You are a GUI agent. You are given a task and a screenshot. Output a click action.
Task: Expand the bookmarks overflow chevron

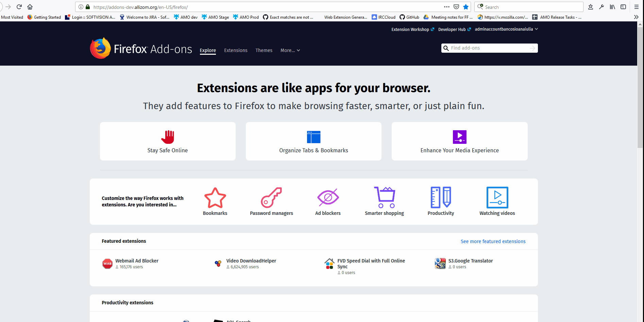tap(635, 17)
